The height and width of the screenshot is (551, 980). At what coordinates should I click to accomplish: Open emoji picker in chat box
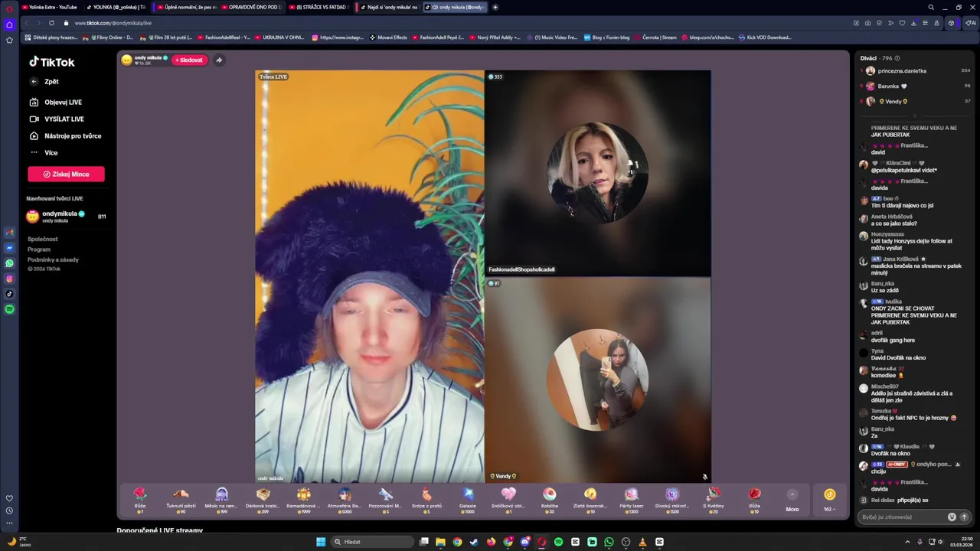pyautogui.click(x=952, y=517)
